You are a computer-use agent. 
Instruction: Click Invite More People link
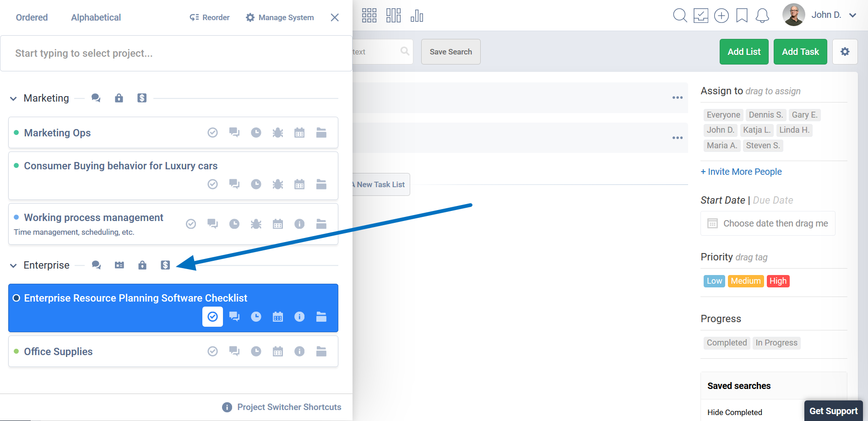tap(741, 172)
